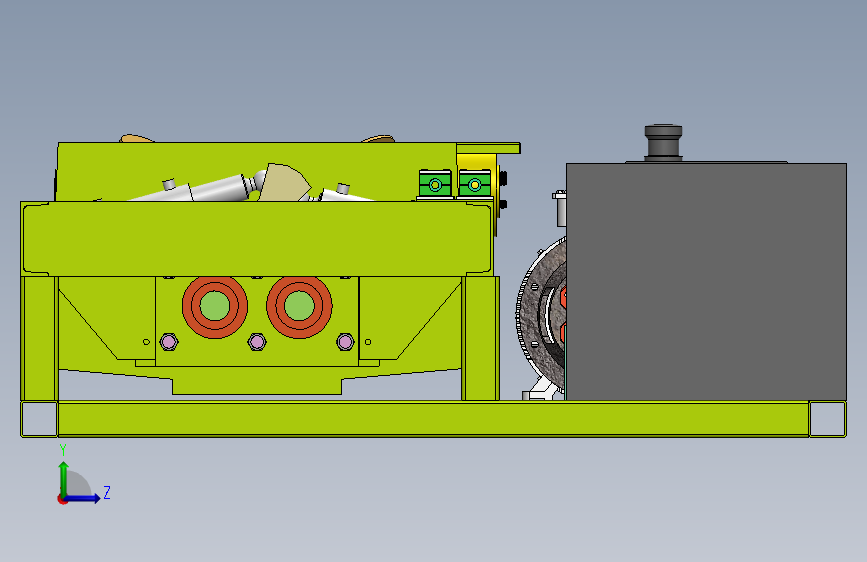Select the right green pipe clamp on yellow bracket
This screenshot has width=867, height=562.
[474, 184]
